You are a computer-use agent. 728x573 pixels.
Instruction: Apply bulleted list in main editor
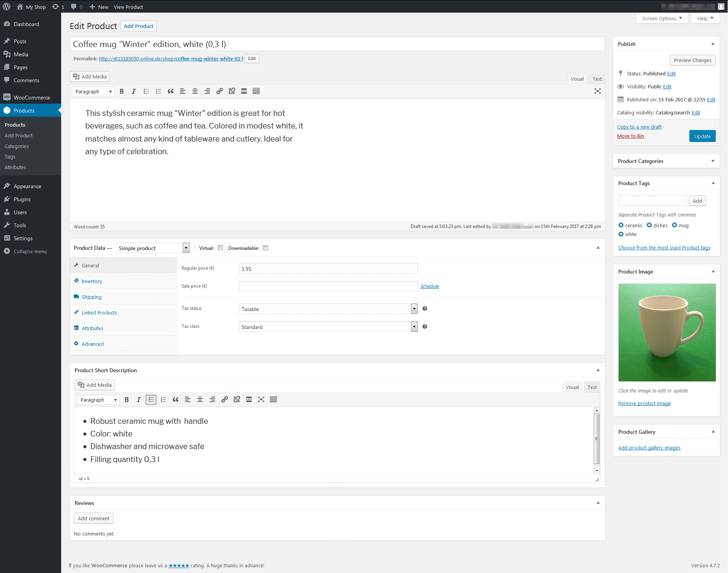(x=146, y=91)
